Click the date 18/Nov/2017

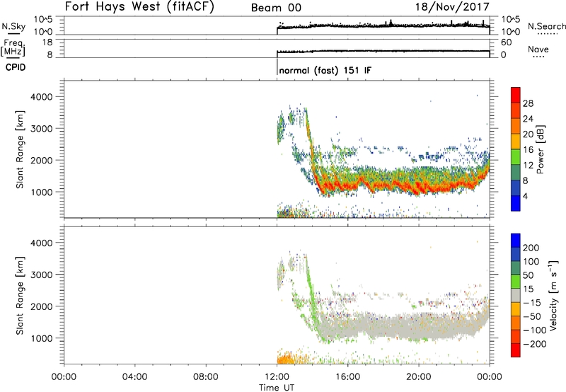click(452, 7)
